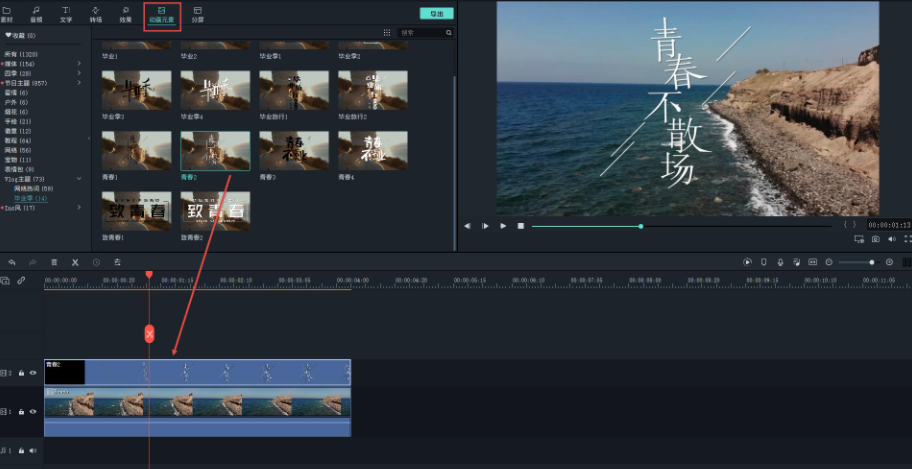Image resolution: width=912 pixels, height=469 pixels.
Task: Select the 表情包 (9) category
Action: [19, 169]
